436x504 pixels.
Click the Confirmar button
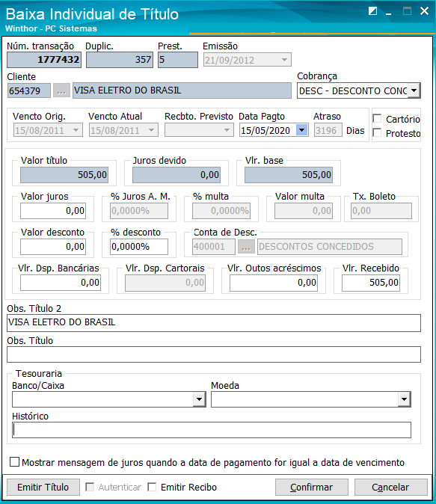312,488
